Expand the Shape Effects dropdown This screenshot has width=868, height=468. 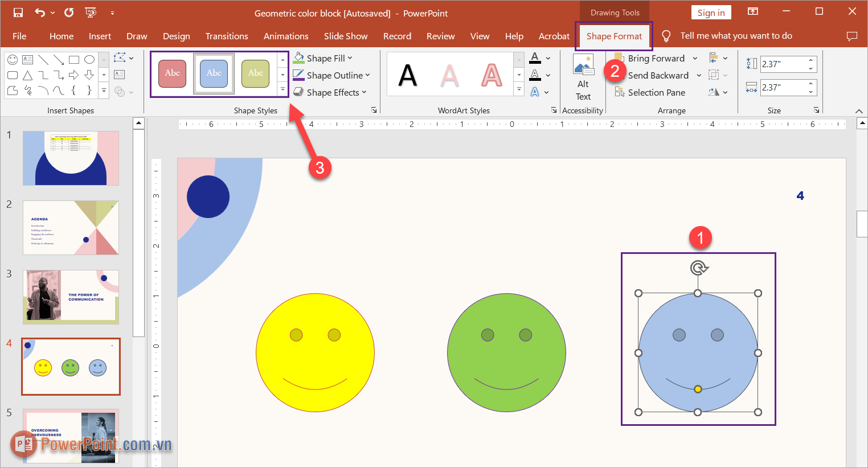364,92
